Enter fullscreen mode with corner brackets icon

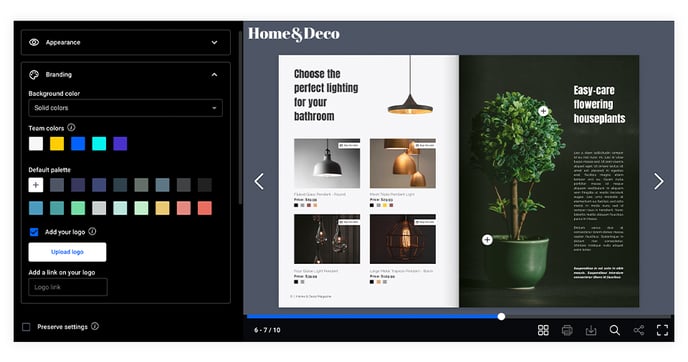pyautogui.click(x=663, y=330)
